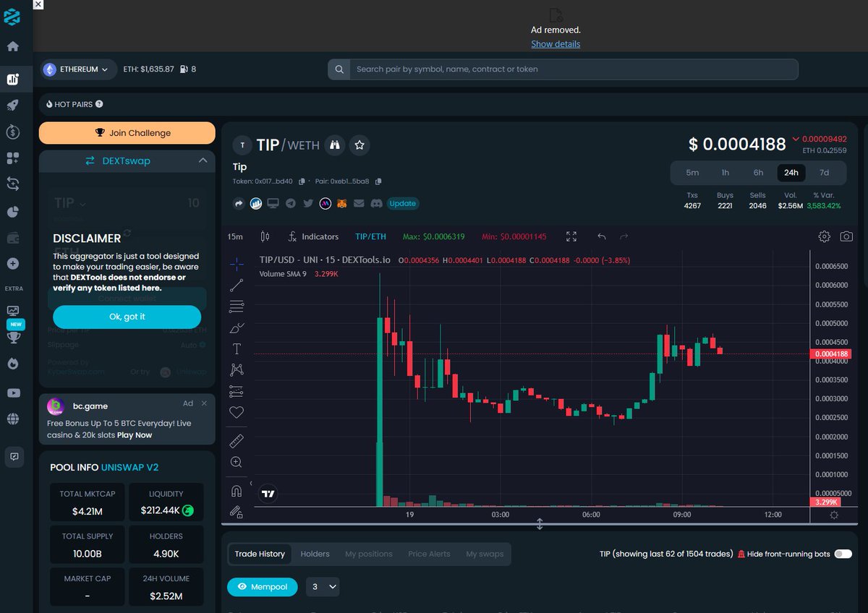
Task: Open the rocket icon in sidebar
Action: [x=12, y=106]
